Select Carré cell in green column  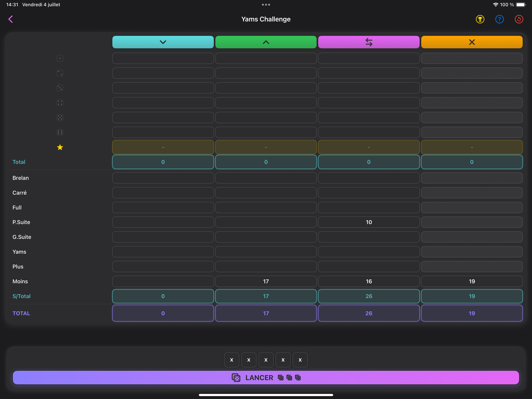click(x=266, y=192)
